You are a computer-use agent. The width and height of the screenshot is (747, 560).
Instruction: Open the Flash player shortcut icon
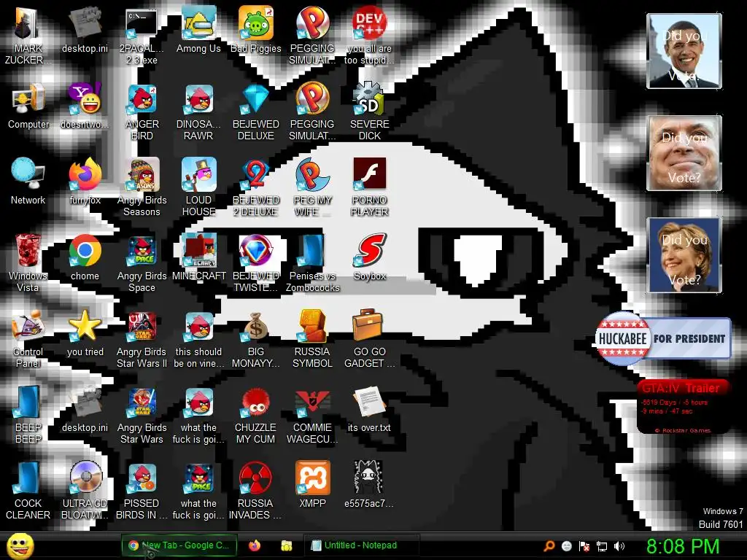click(370, 187)
